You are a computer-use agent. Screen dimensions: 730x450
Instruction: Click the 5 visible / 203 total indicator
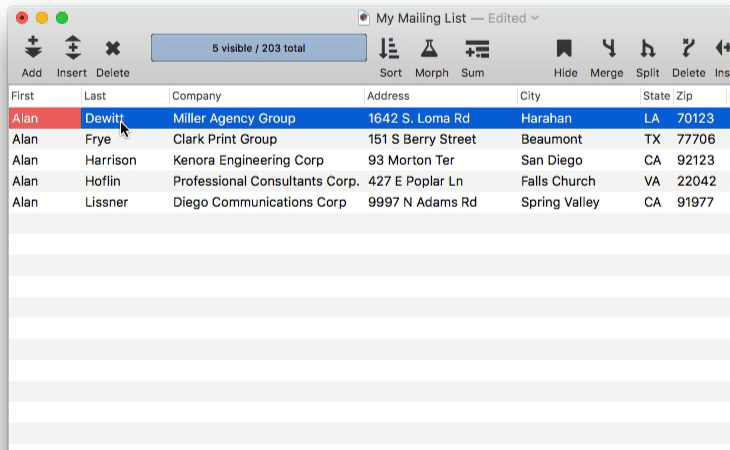[259, 48]
